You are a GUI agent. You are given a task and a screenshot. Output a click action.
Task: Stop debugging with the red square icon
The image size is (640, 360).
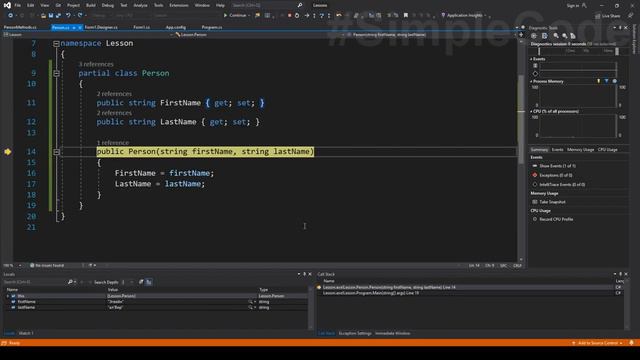point(289,16)
